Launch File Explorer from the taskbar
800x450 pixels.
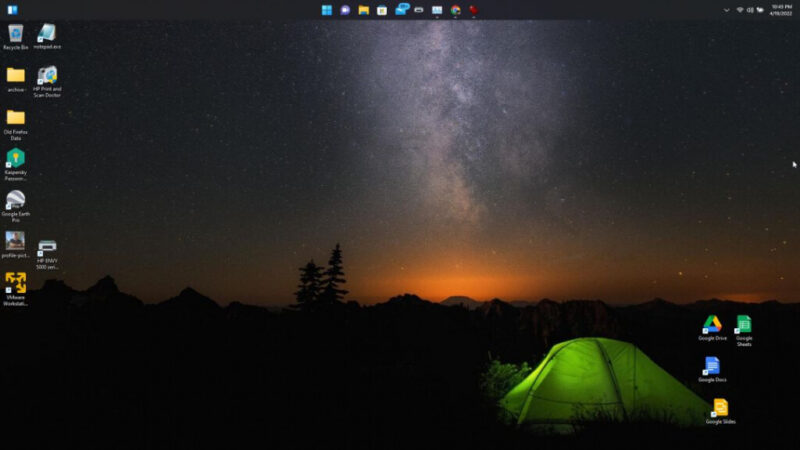point(363,10)
